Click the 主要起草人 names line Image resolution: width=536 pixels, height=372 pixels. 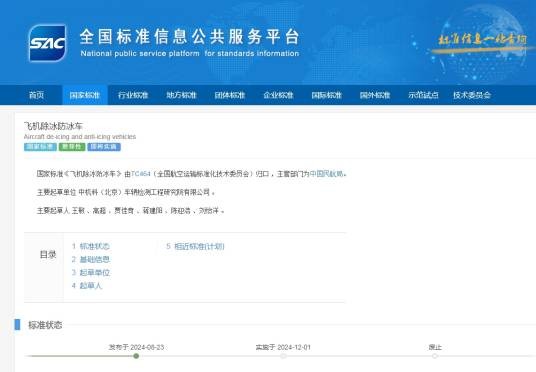coord(130,211)
